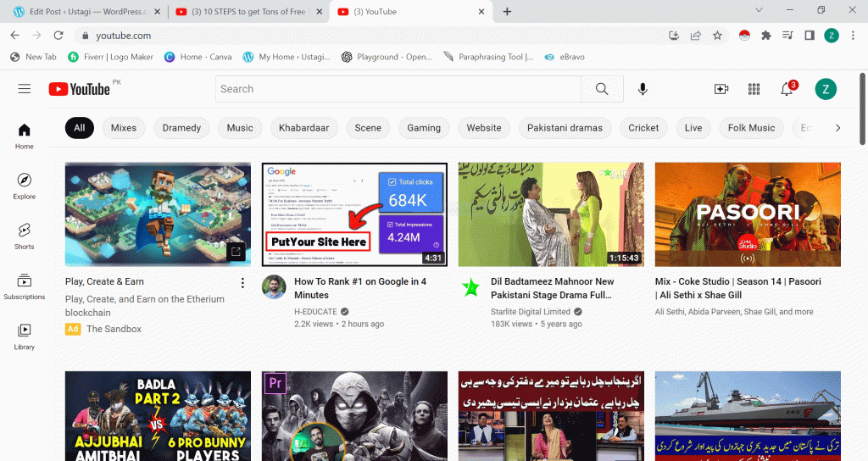The height and width of the screenshot is (461, 868).
Task: Open Paraphrasing Tool bookmark
Action: (x=488, y=57)
